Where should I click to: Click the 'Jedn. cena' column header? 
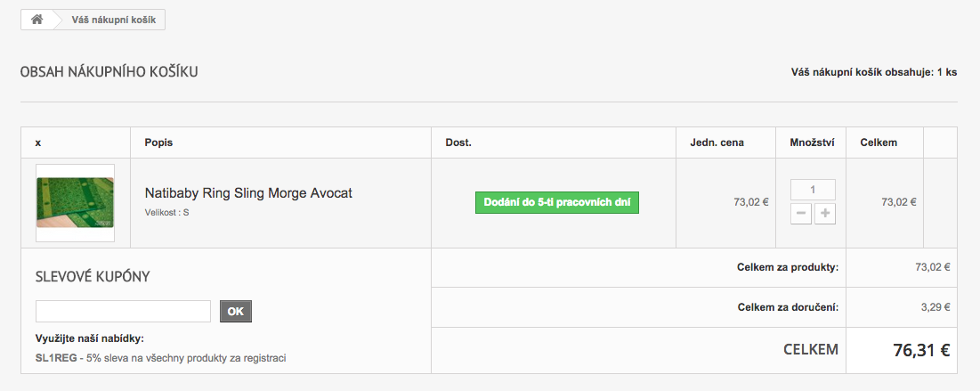(x=717, y=143)
